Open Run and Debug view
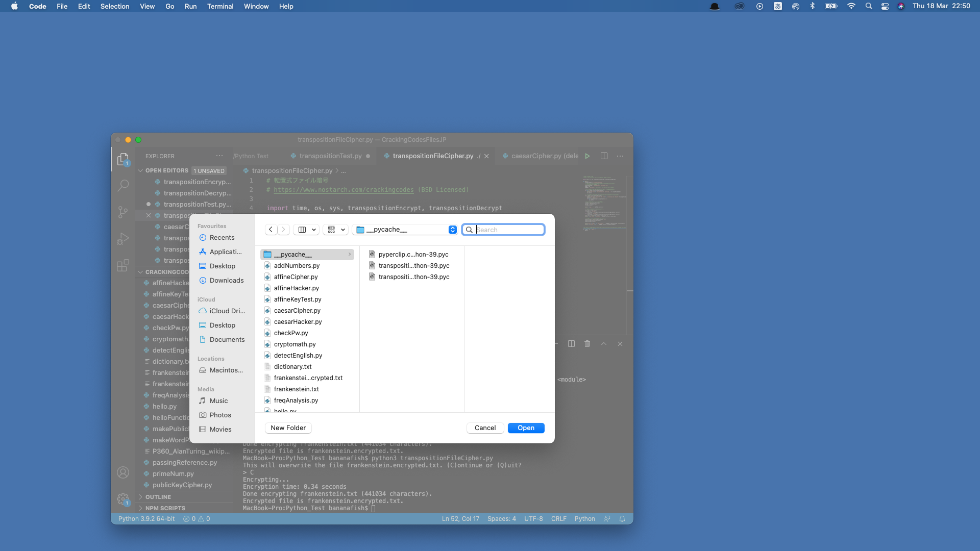The height and width of the screenshot is (551, 980). point(123,239)
